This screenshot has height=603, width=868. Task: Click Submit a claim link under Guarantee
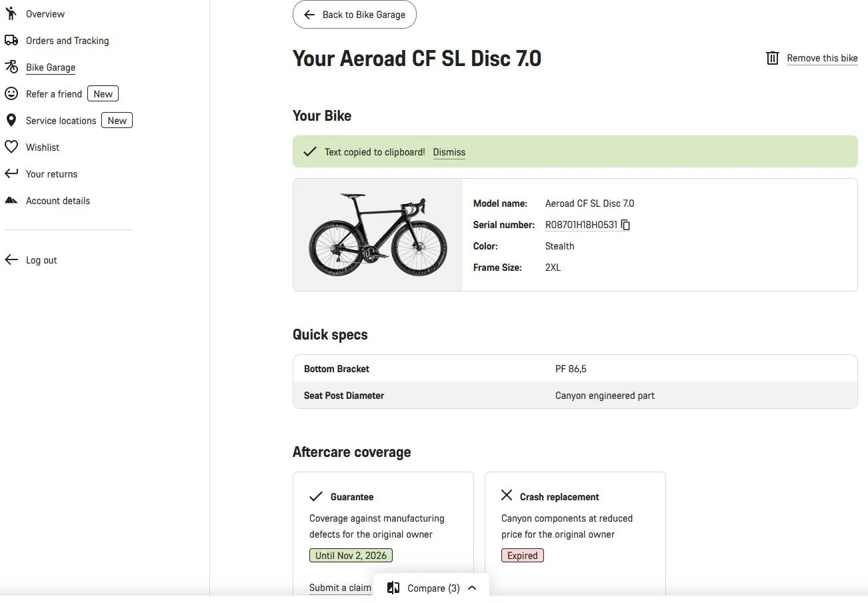(x=340, y=588)
